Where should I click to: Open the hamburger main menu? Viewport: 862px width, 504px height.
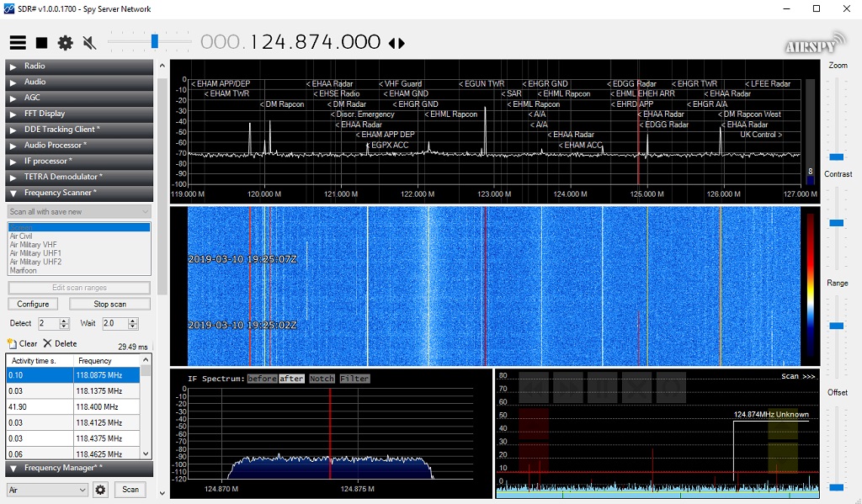[18, 42]
